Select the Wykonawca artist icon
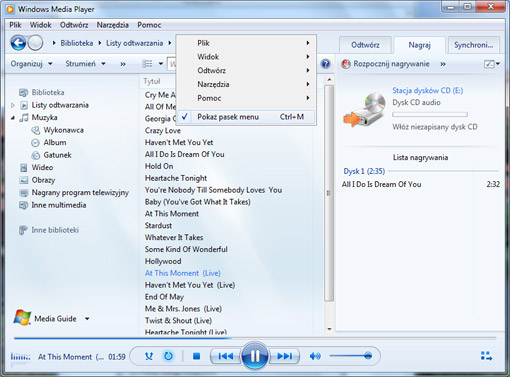The width and height of the screenshot is (510, 377). point(35,130)
